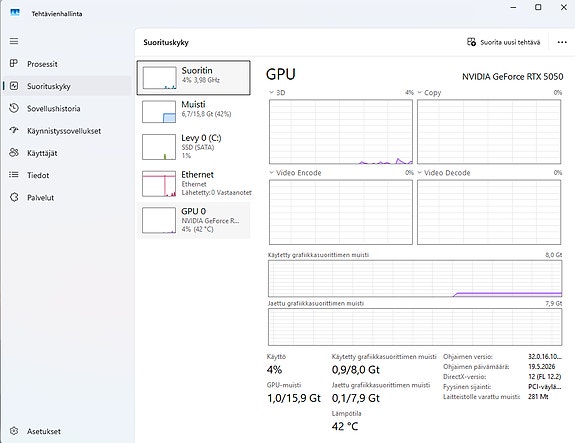
Task: Click the 0,1/7,9 Gt shared memory value
Action: tap(355, 398)
